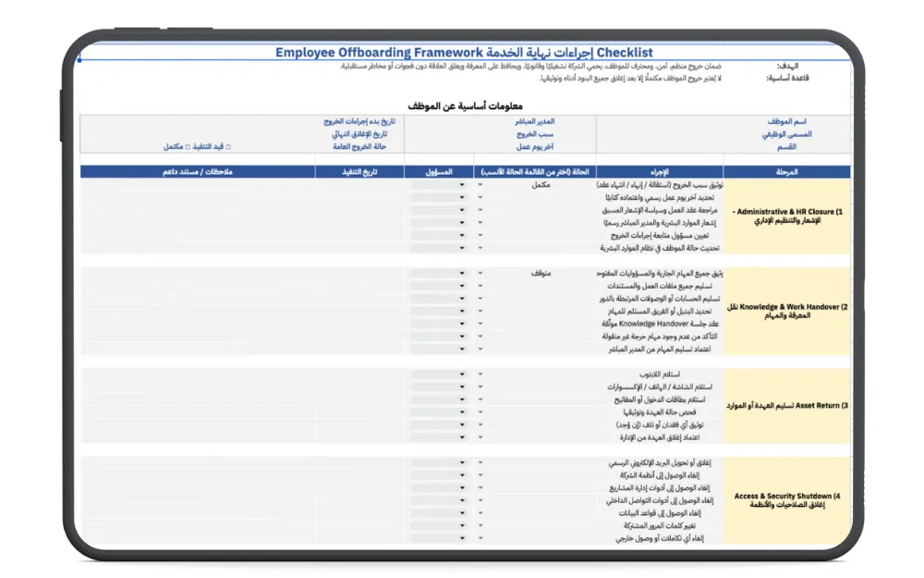This screenshot has height=578, width=924.
Task: Open المسؤول dropdown for إلغاء الوصول إلى أنظمة الشركة row
Action: (462, 475)
